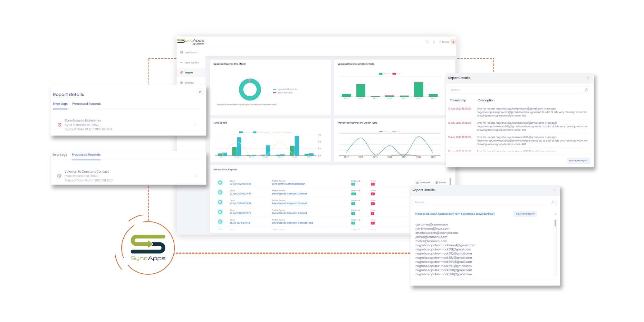The image size is (644, 322).
Task: Open Salesforce to Constant Contact Lead profile link
Action: [292, 223]
